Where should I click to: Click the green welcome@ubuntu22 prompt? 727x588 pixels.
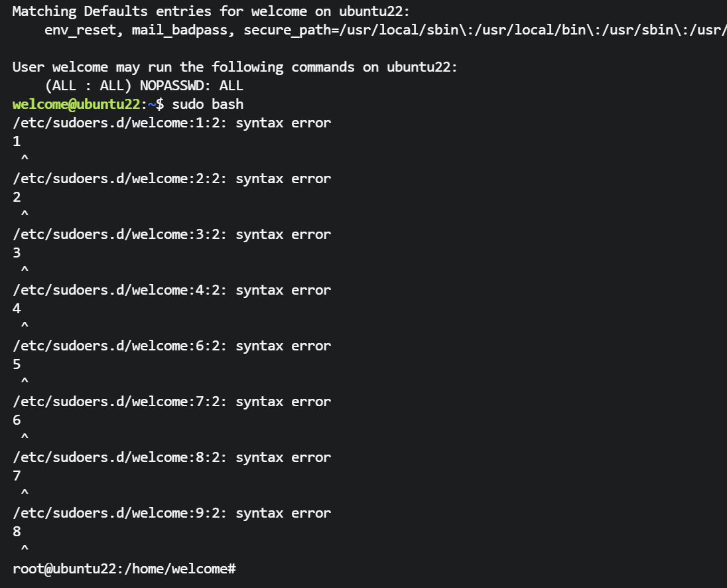click(x=76, y=104)
